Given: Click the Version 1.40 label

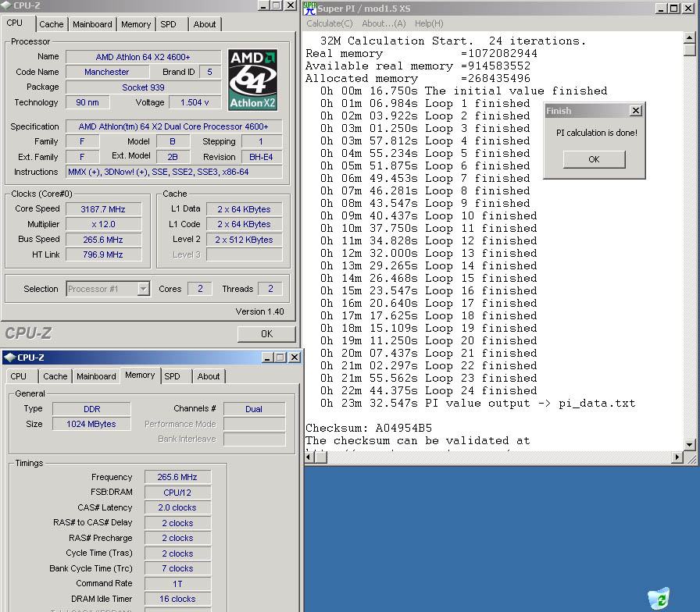Looking at the screenshot, I should [260, 311].
